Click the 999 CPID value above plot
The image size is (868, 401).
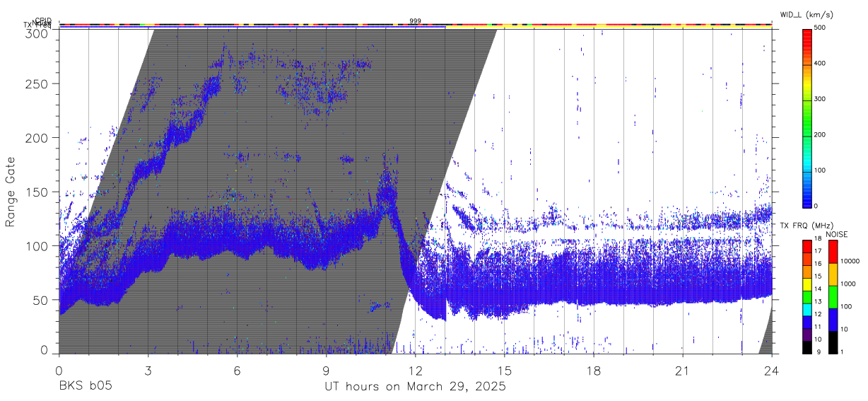pos(415,21)
